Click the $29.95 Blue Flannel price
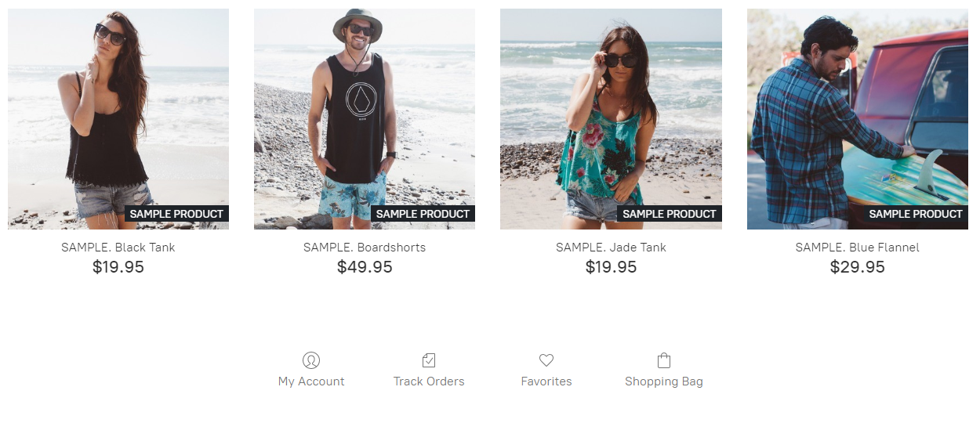Screen dimensions: 980x423 point(857,267)
